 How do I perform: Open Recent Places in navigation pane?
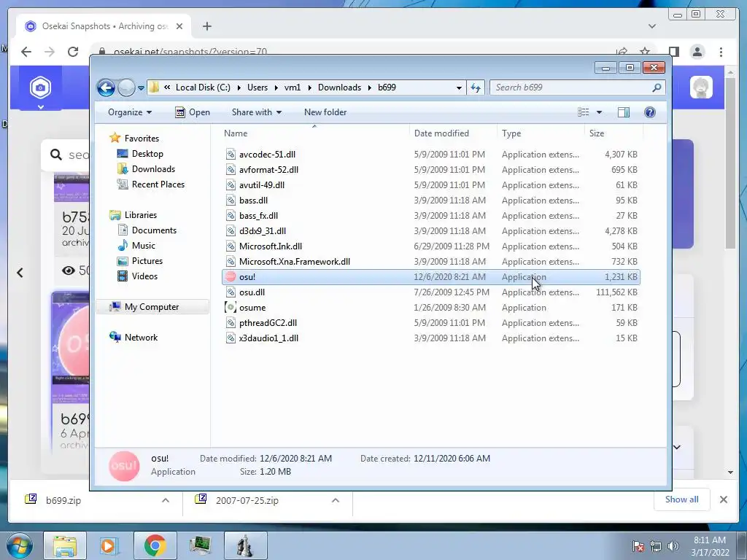pyautogui.click(x=158, y=184)
